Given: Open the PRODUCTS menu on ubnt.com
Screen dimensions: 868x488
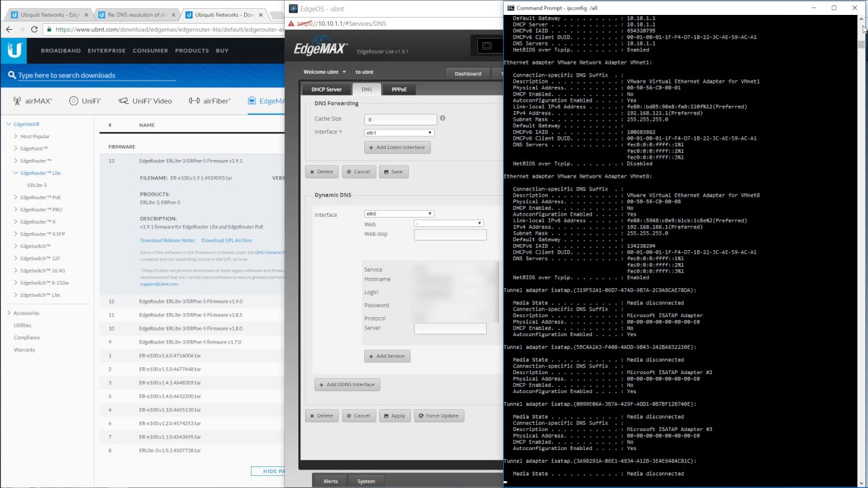Looking at the screenshot, I should coord(192,51).
